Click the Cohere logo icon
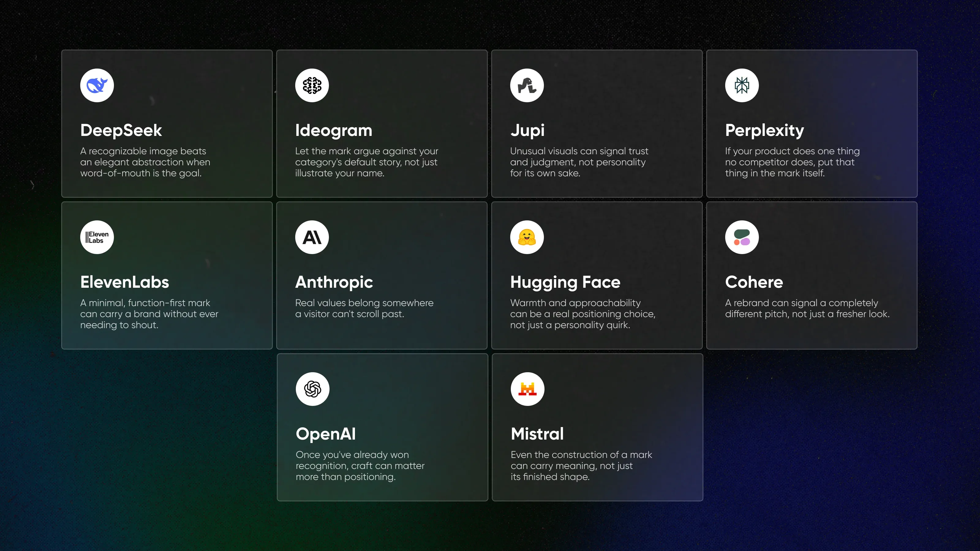Viewport: 980px width, 551px height. pos(742,237)
